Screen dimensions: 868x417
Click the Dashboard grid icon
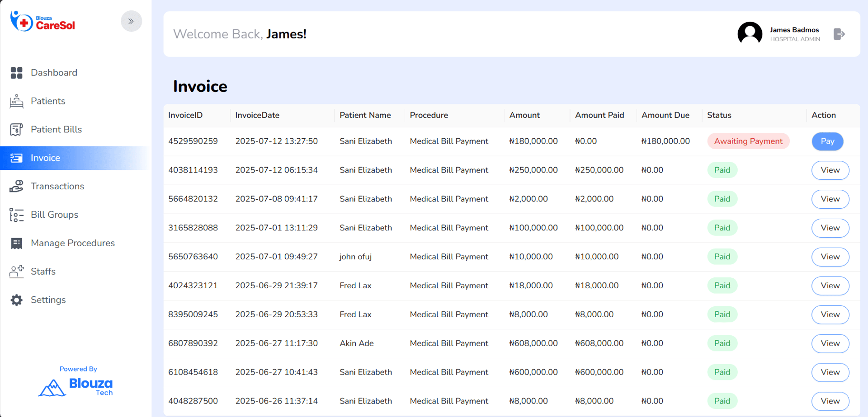17,73
